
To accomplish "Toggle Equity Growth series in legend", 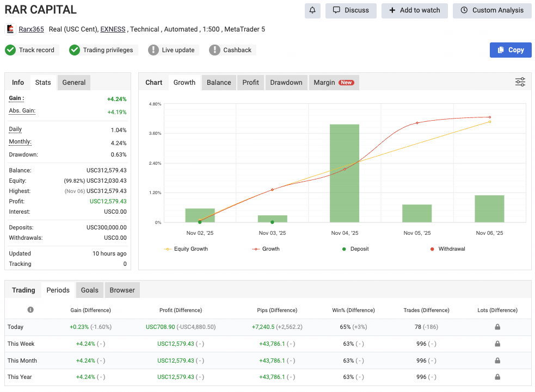I will (186, 249).
